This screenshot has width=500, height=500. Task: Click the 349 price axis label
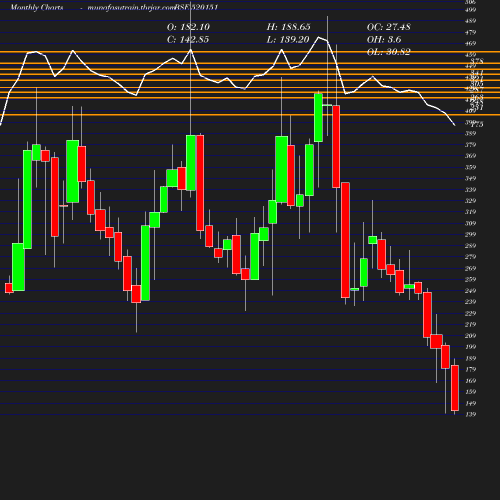470,178
